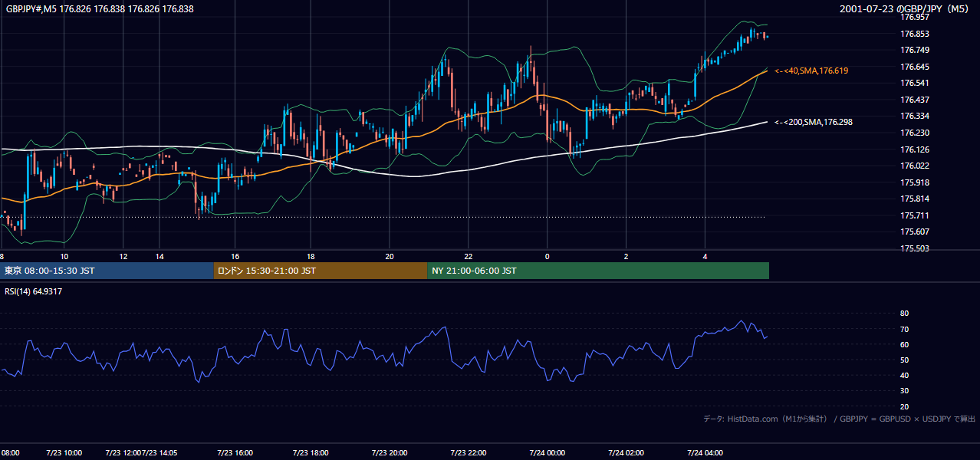
Task: Click hour label 2 under the price chart
Action: [626, 256]
